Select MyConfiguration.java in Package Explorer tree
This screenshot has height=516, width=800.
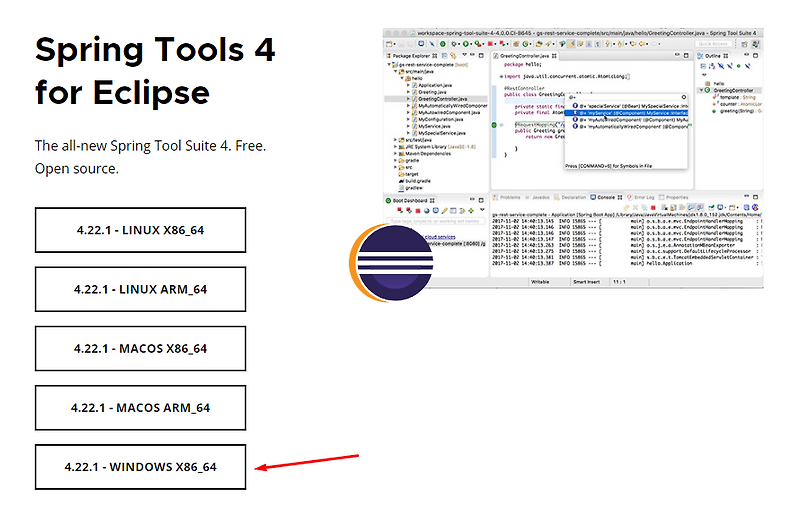pyautogui.click(x=440, y=119)
